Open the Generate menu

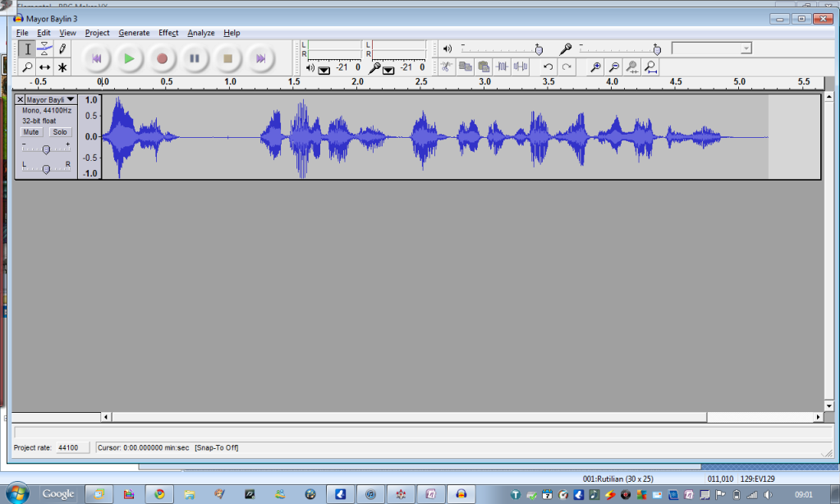[134, 33]
